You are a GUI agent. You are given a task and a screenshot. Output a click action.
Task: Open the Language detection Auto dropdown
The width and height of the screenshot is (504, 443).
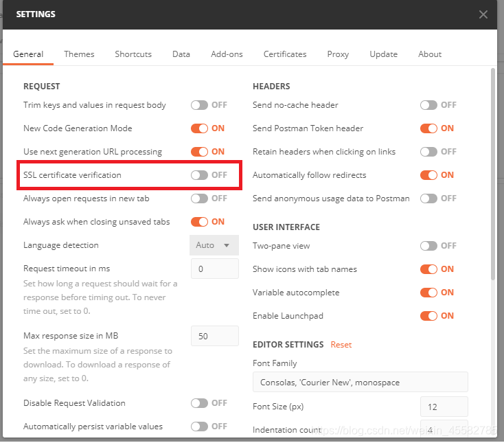click(x=214, y=245)
